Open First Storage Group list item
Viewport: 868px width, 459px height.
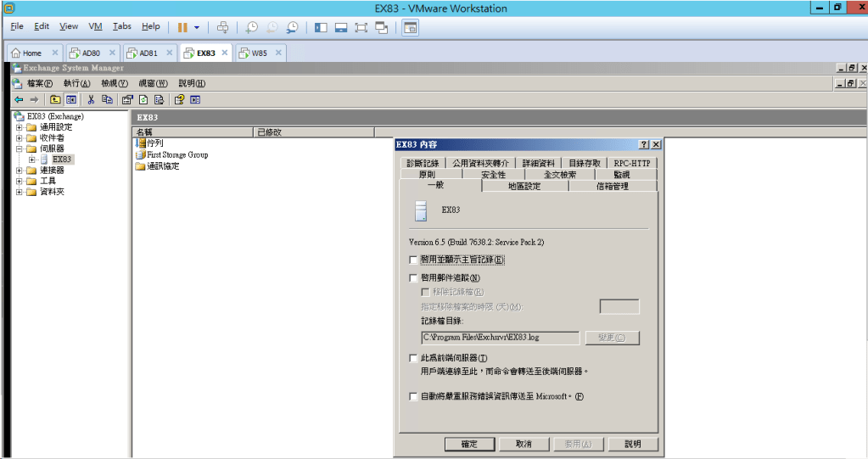[x=176, y=155]
